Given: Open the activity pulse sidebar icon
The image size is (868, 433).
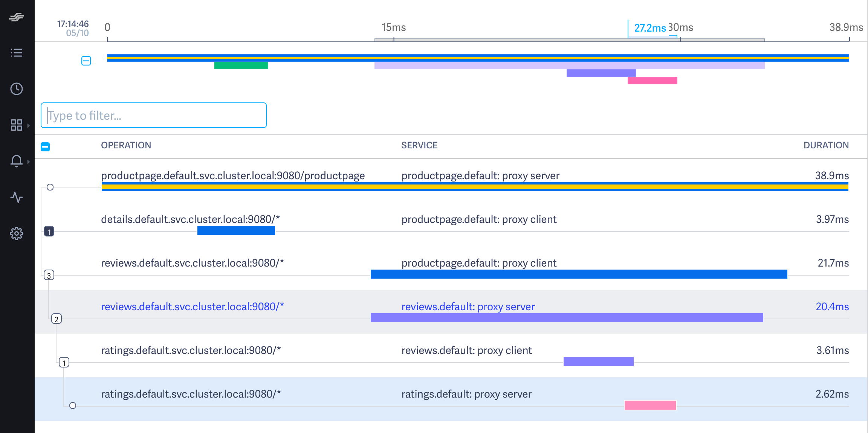Looking at the screenshot, I should [x=17, y=197].
